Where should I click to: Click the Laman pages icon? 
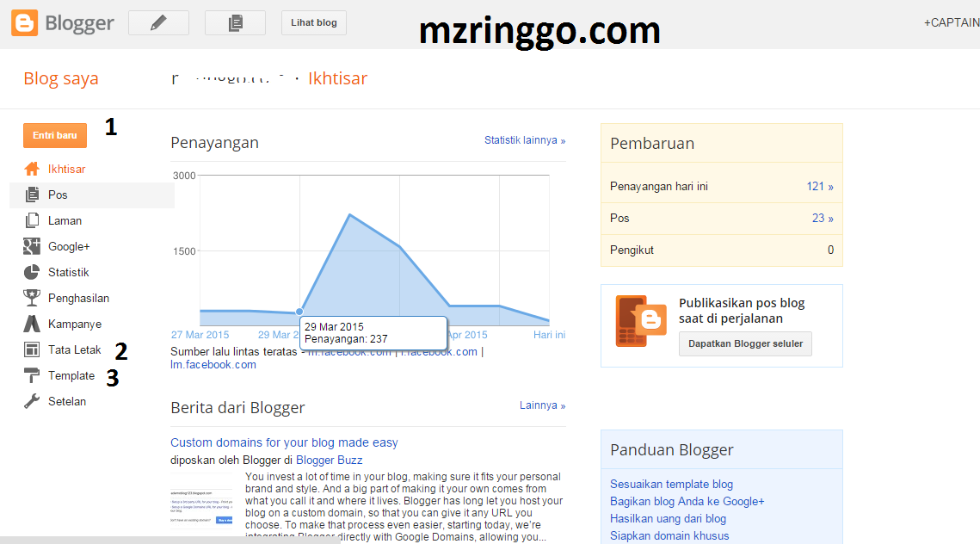tap(32, 220)
